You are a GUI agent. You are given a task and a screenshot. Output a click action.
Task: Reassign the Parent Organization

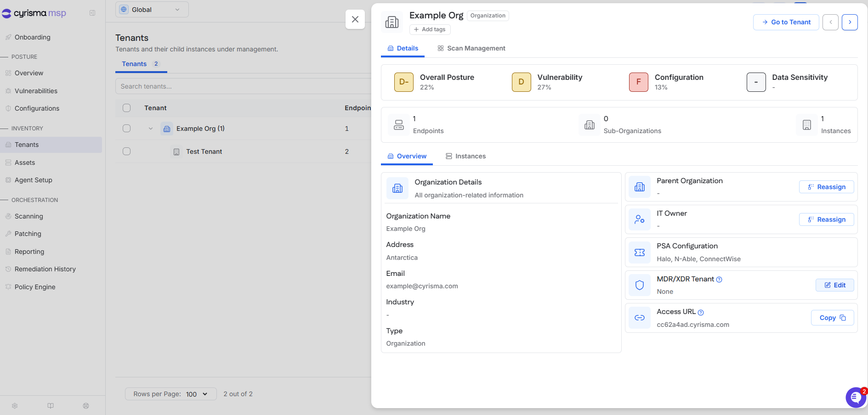826,187
